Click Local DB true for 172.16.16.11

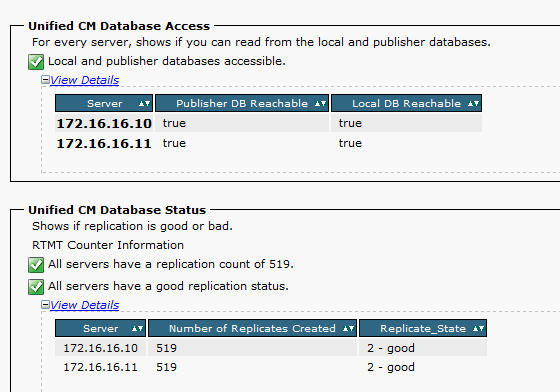(350, 144)
